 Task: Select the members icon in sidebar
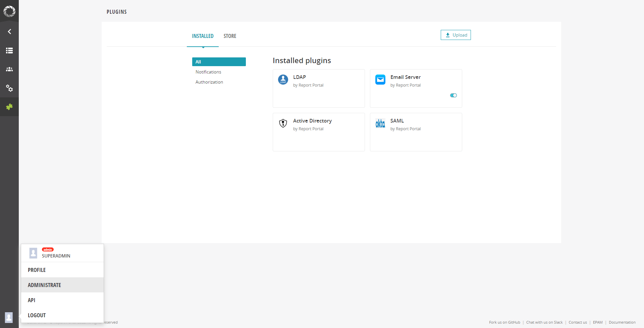click(9, 69)
